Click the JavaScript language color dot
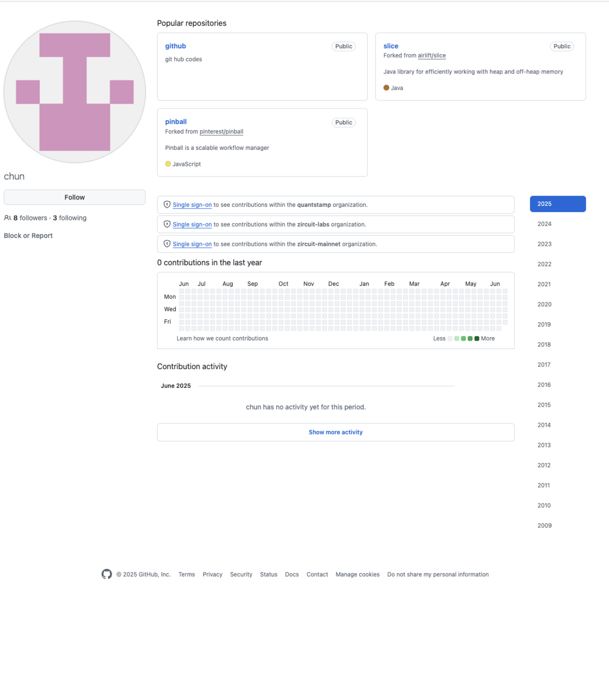Image resolution: width=609 pixels, height=700 pixels. click(168, 164)
